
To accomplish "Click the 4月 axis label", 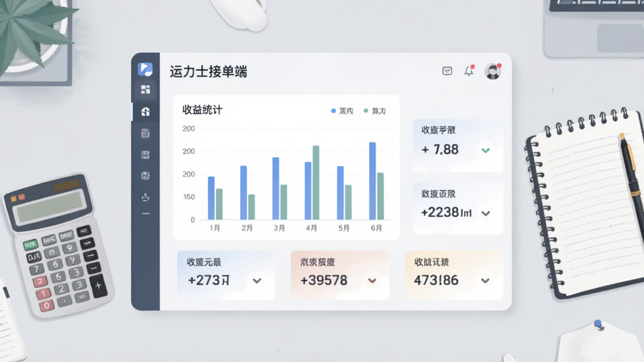I will coord(311,228).
